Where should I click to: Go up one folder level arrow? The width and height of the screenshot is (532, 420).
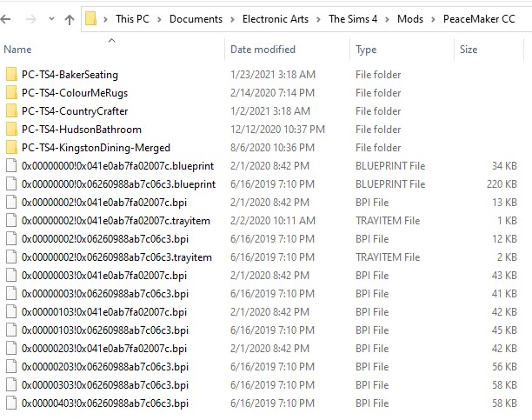coord(70,19)
